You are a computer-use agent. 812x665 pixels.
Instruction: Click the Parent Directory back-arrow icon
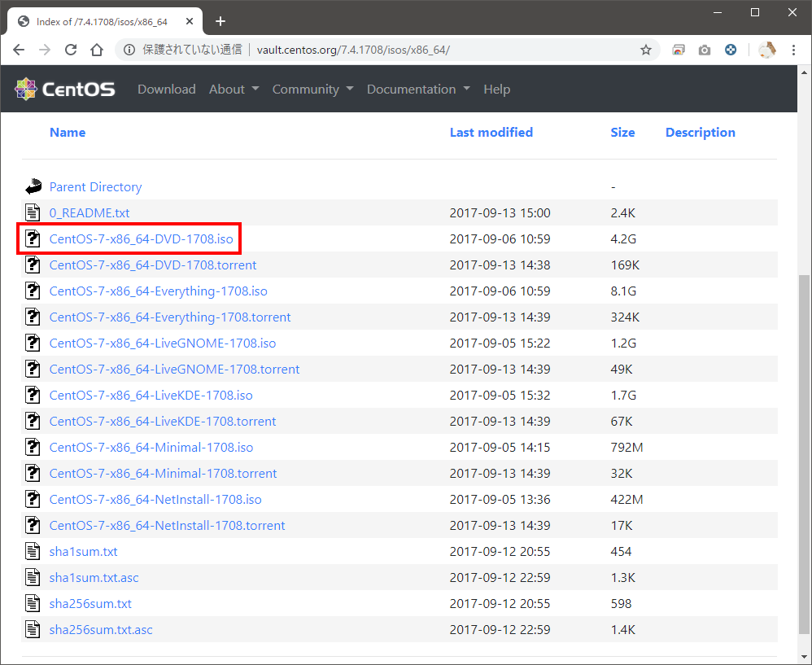[x=33, y=186]
